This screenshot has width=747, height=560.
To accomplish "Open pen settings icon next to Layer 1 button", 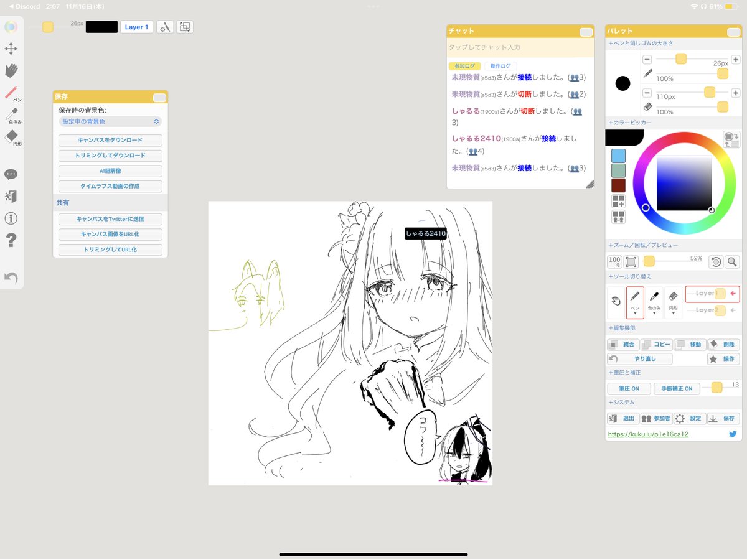I will coord(164,27).
